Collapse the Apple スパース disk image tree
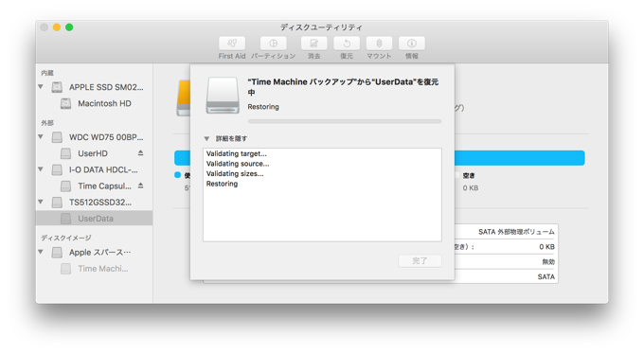 [x=41, y=252]
